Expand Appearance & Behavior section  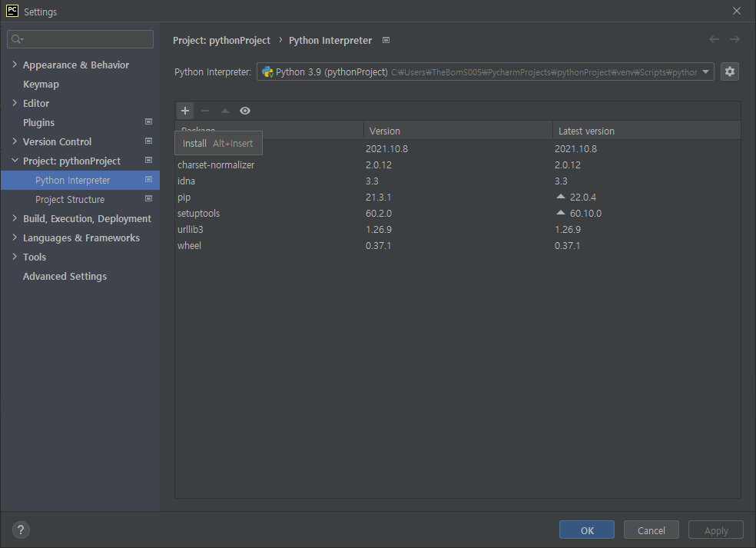15,64
